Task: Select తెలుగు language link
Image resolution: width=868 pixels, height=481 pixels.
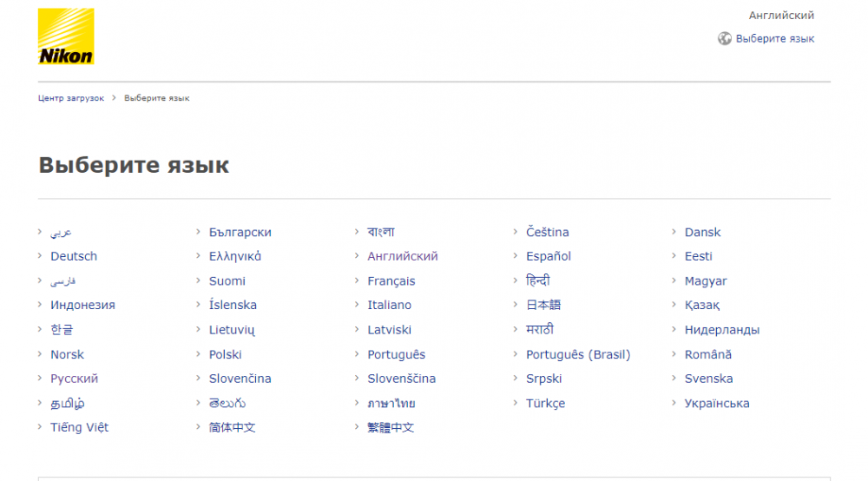Action: [227, 404]
